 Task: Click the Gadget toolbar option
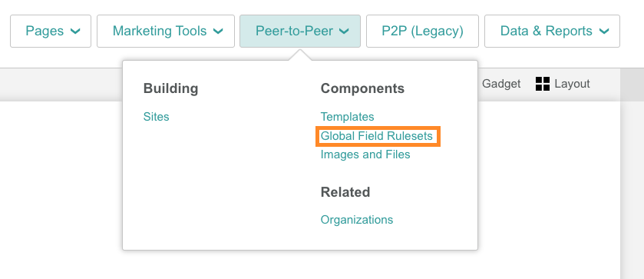click(x=501, y=84)
